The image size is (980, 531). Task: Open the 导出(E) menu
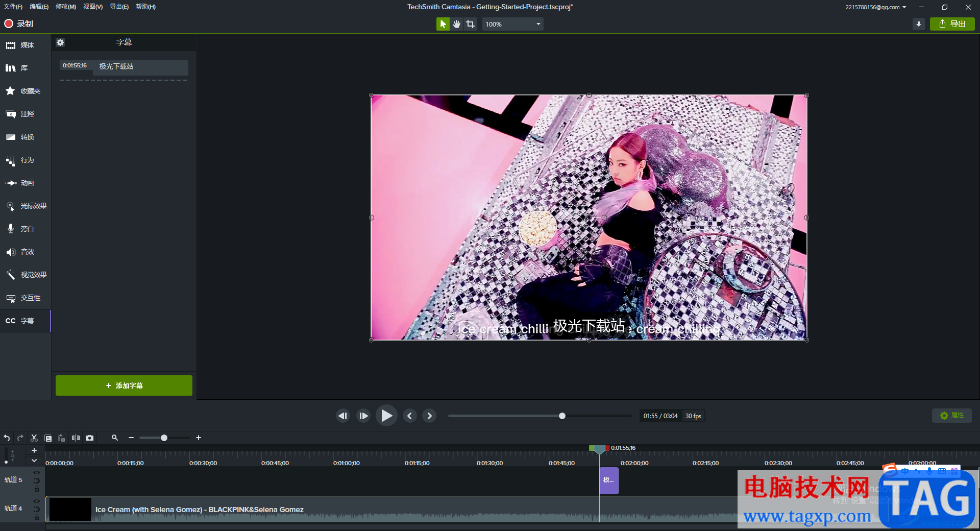pyautogui.click(x=119, y=7)
